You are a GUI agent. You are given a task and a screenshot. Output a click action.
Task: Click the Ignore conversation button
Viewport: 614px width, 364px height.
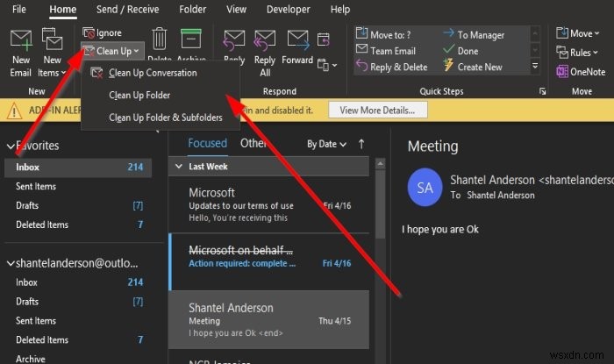coord(103,32)
